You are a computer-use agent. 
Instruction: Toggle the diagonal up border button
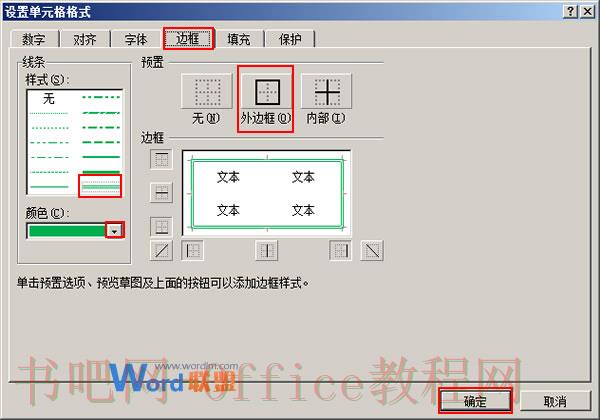pos(161,251)
